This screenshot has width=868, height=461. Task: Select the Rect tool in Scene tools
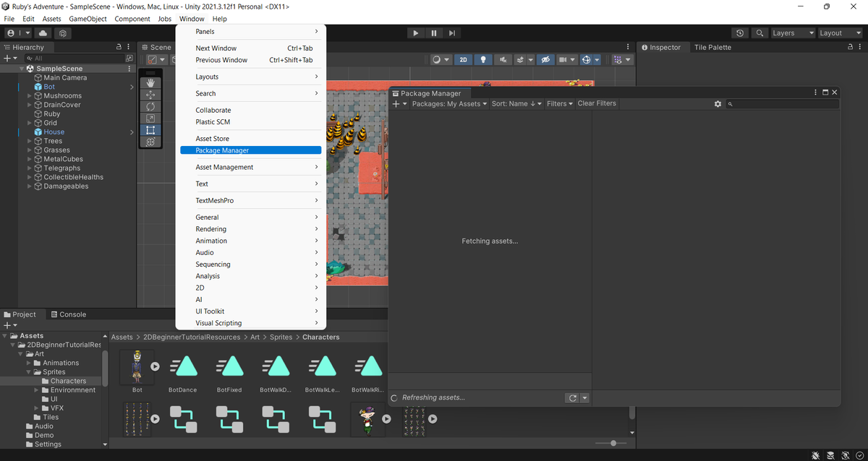tap(150, 130)
